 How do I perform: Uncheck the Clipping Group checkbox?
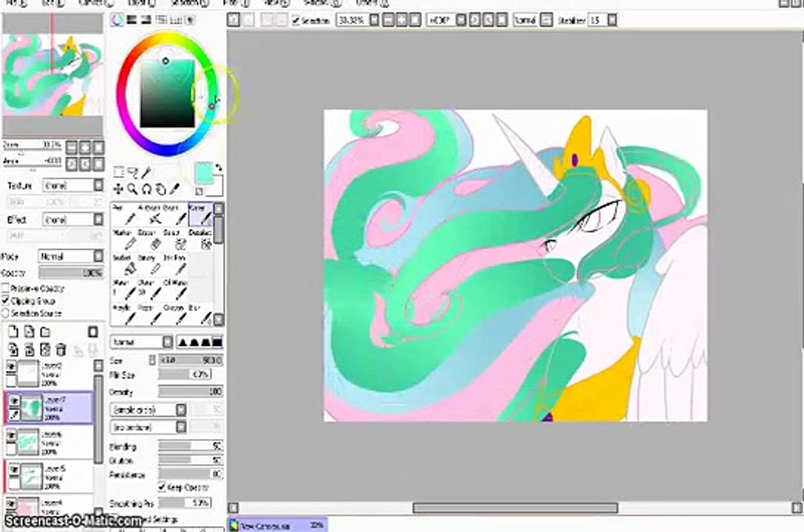pyautogui.click(x=6, y=301)
